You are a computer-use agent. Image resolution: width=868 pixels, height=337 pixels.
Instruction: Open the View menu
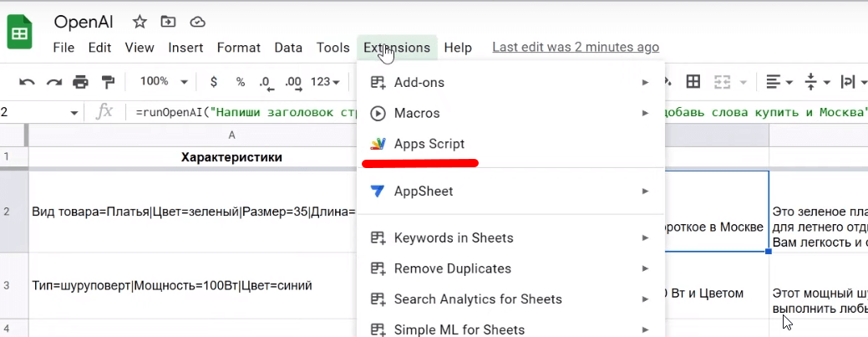(x=140, y=48)
